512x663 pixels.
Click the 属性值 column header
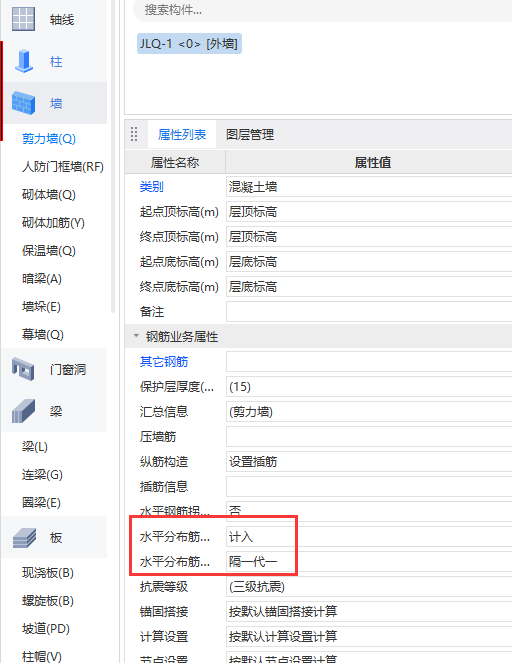tap(369, 162)
